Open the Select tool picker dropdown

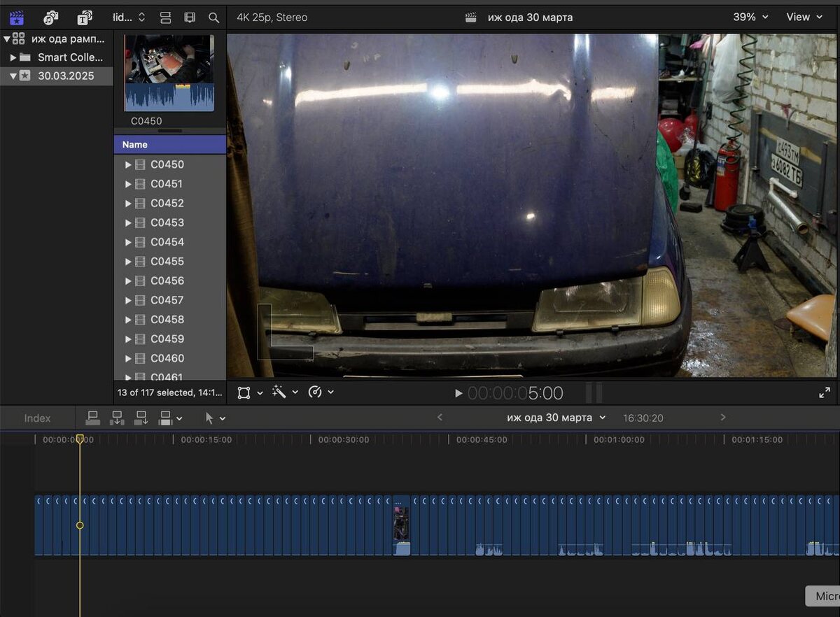pos(214,418)
